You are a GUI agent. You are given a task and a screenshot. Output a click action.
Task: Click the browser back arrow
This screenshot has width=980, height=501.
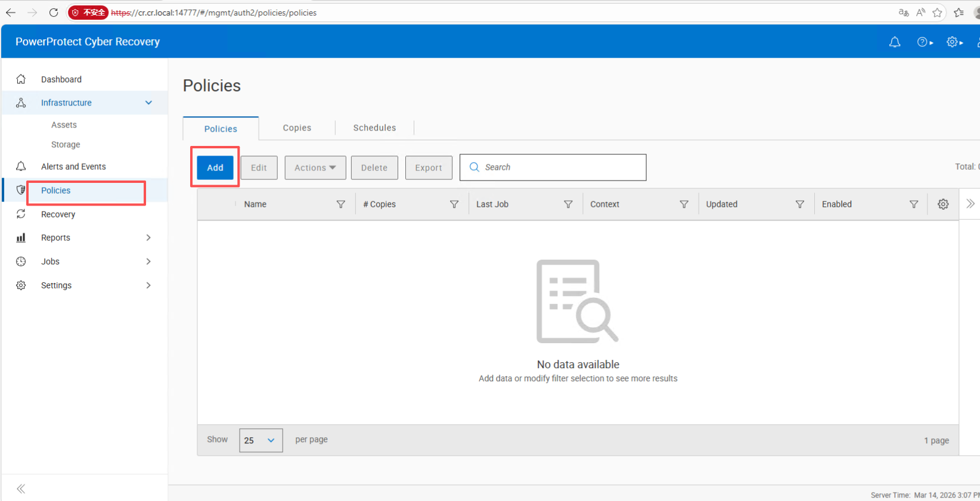[x=11, y=13]
